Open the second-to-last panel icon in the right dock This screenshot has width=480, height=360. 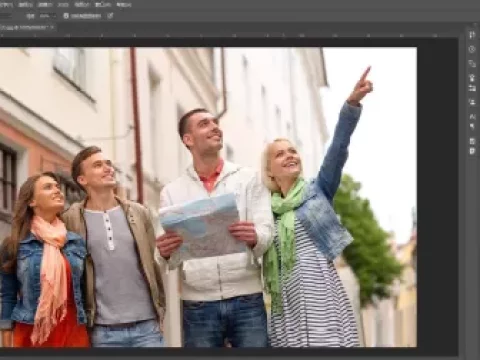coord(472,141)
